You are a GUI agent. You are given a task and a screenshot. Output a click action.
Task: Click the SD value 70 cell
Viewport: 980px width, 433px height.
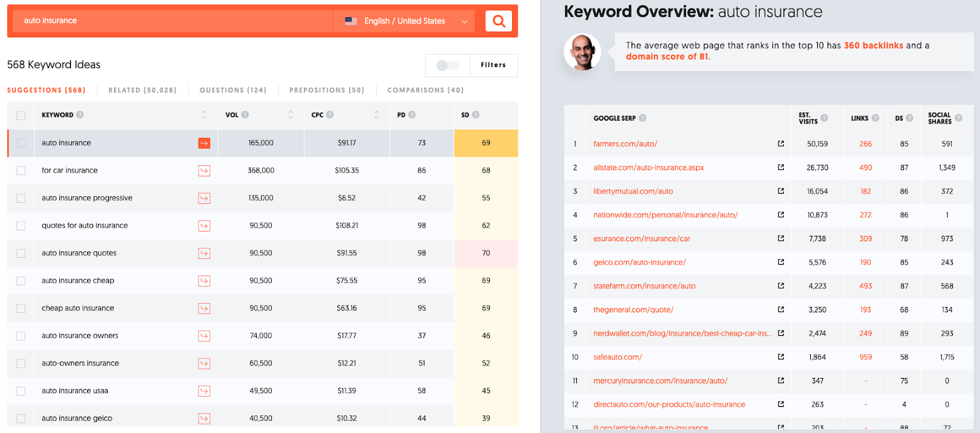486,253
